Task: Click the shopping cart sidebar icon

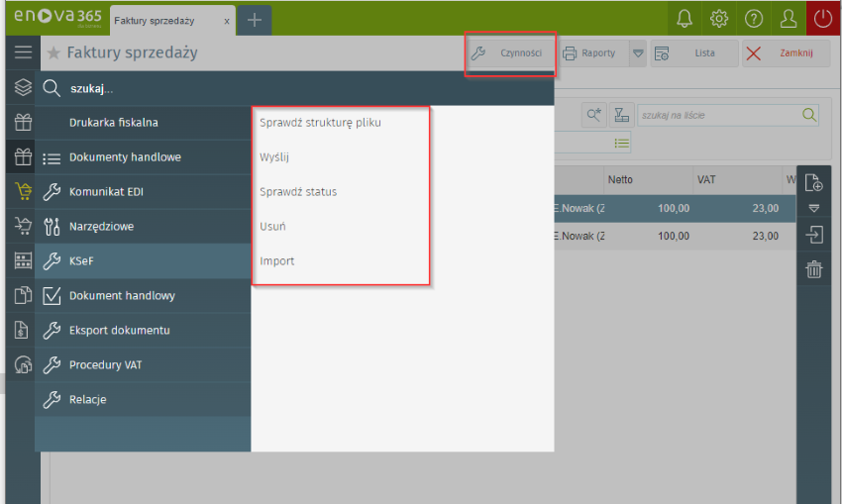Action: pos(22,192)
